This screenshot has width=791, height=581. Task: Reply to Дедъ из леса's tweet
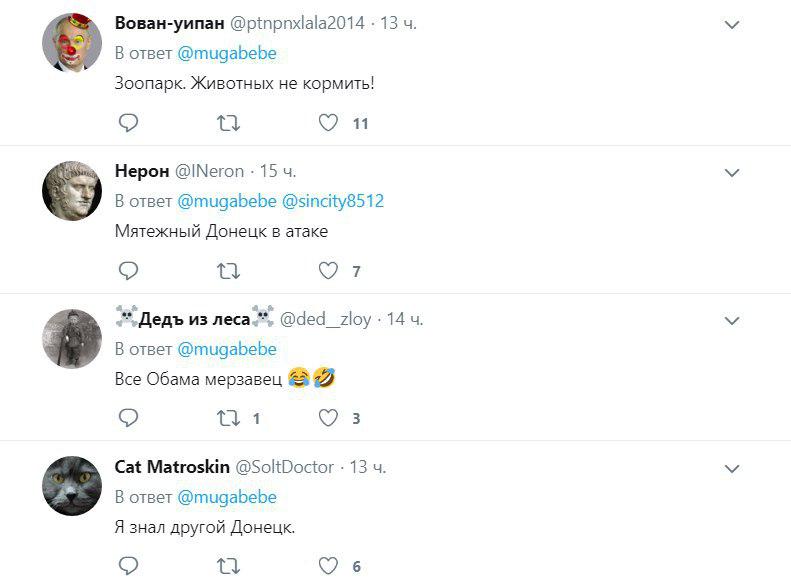(x=128, y=418)
